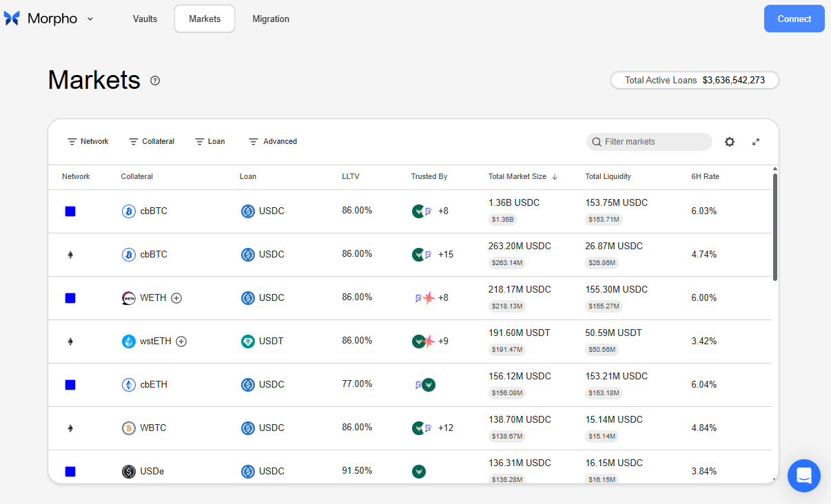Image resolution: width=831 pixels, height=504 pixels.
Task: Switch to the Vaults tab
Action: click(145, 19)
